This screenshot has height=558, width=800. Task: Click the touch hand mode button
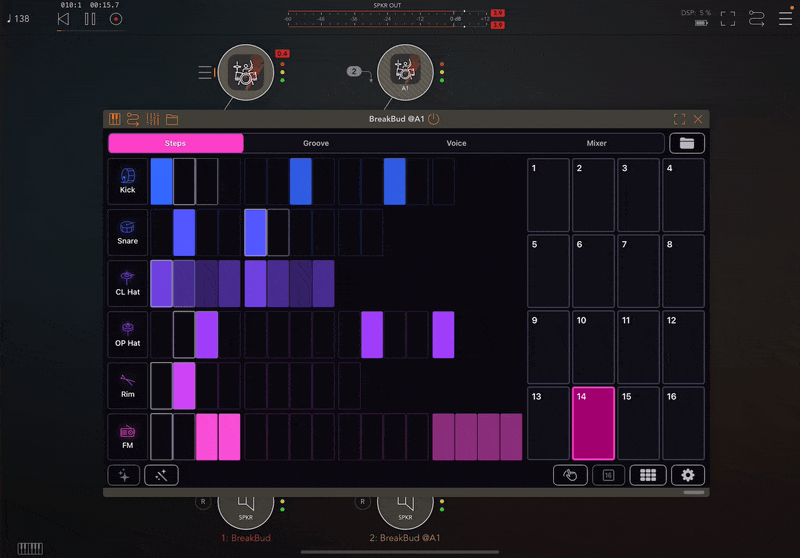pyautogui.click(x=570, y=475)
